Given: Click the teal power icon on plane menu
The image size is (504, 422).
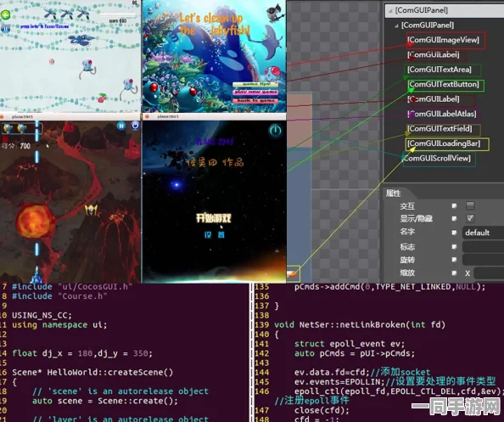Looking at the screenshot, I should point(275,131).
